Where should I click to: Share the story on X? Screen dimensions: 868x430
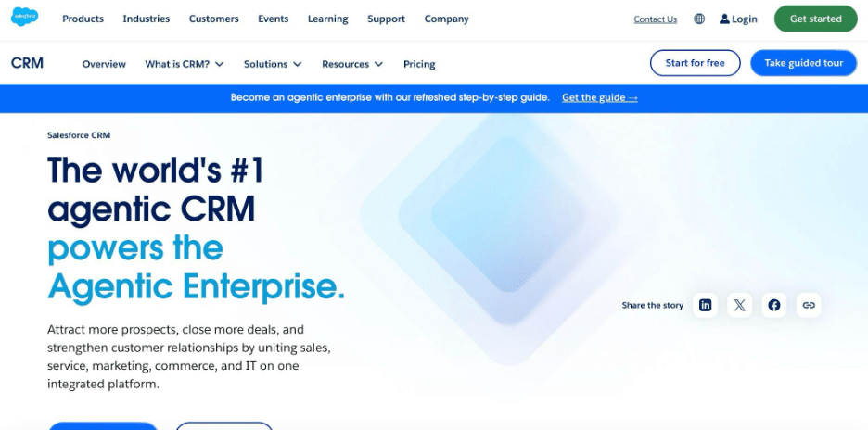pyautogui.click(x=740, y=305)
